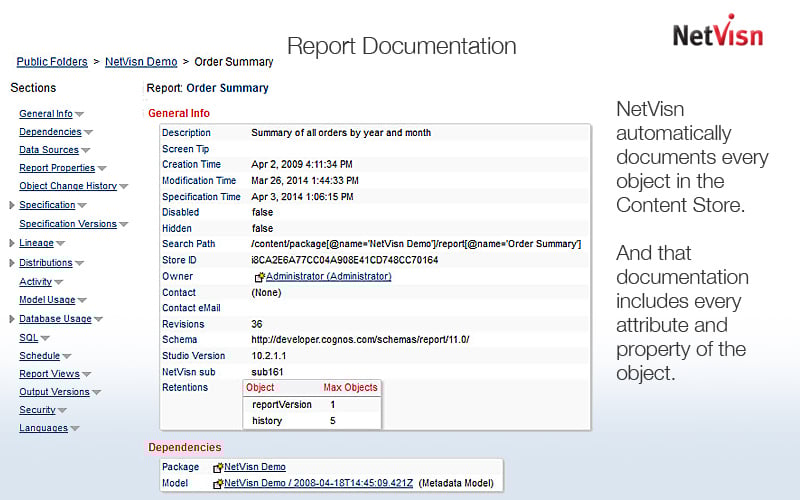800x500 pixels.
Task: Open the NetVisn Demo metadata model link
Action: tap(318, 483)
